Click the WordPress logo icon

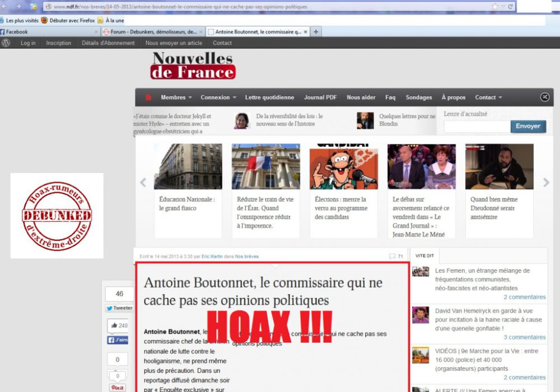tap(6, 43)
